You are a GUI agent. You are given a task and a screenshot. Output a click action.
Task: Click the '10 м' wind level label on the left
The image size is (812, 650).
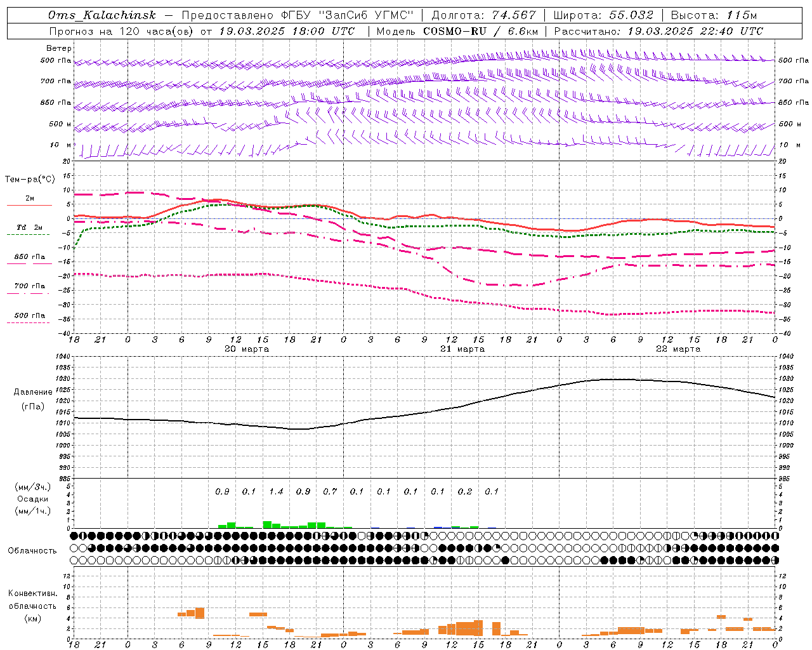[x=61, y=145]
